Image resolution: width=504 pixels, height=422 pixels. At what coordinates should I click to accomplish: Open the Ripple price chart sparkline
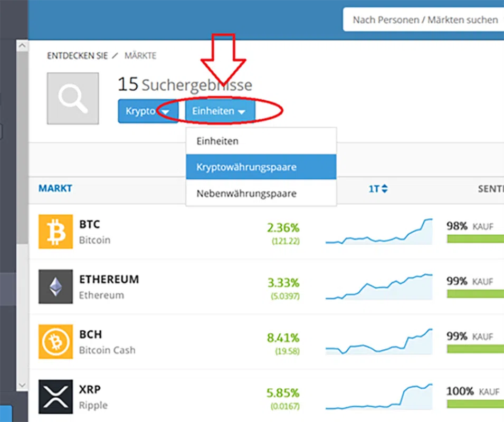(379, 397)
